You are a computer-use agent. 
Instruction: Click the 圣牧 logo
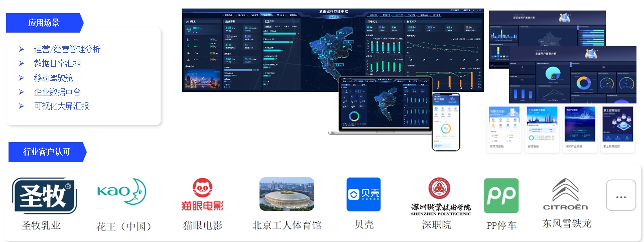click(44, 195)
